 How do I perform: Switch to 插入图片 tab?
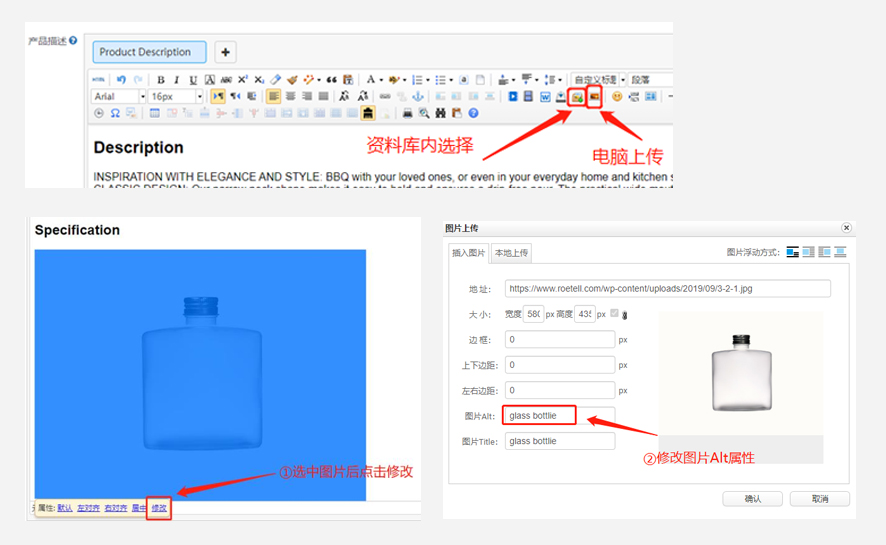468,252
